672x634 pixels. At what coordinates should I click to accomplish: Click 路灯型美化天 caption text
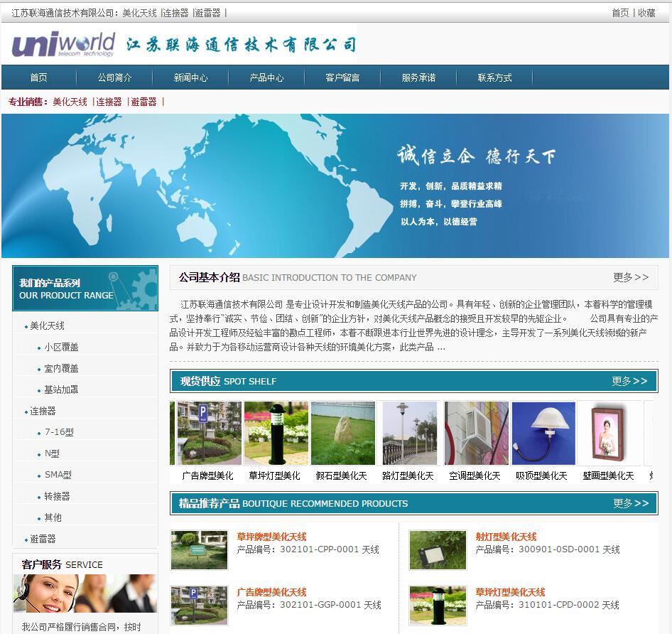pos(408,476)
